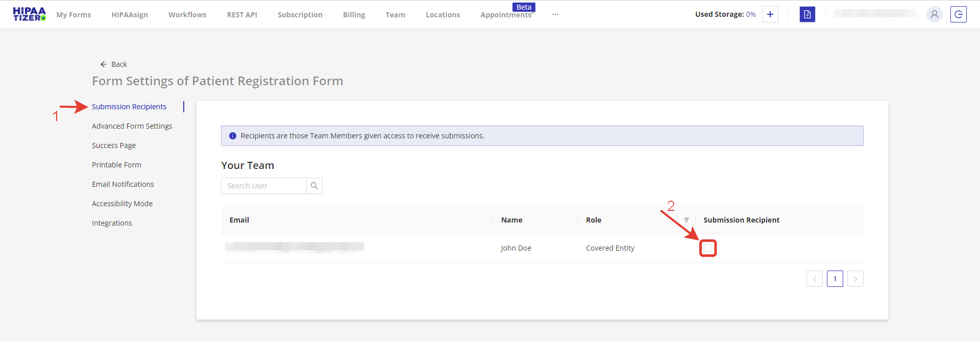Image resolution: width=980 pixels, height=341 pixels.
Task: Go to the previous page arrow
Action: point(814,279)
